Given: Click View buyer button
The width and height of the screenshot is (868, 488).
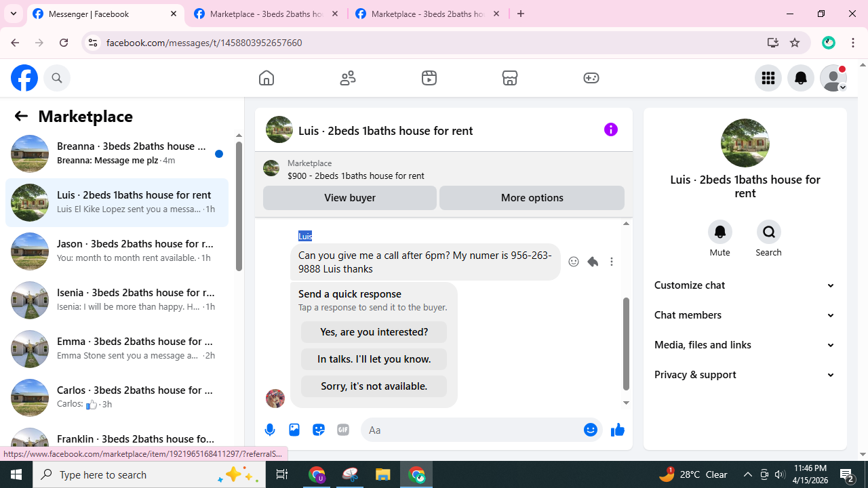Looking at the screenshot, I should coord(350,198).
